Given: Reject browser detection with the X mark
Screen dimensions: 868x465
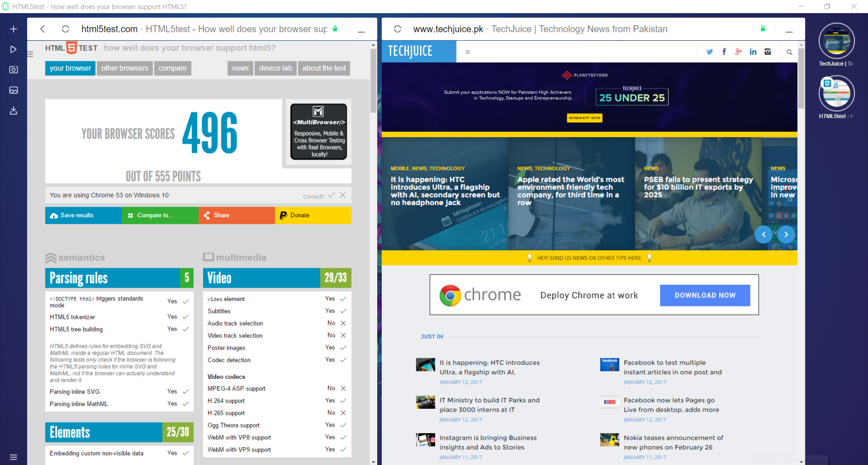Looking at the screenshot, I should coord(343,195).
